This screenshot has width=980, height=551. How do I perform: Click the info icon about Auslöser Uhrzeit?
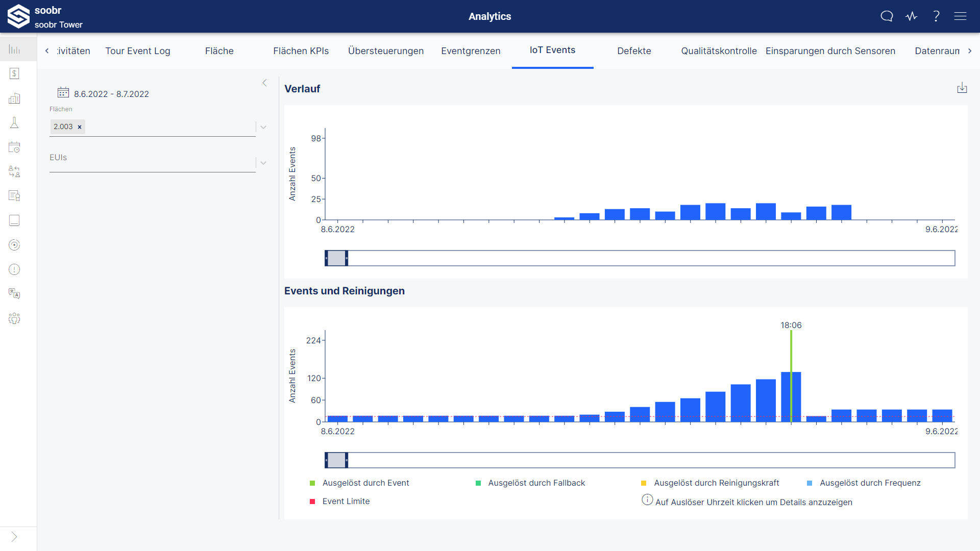tap(647, 500)
